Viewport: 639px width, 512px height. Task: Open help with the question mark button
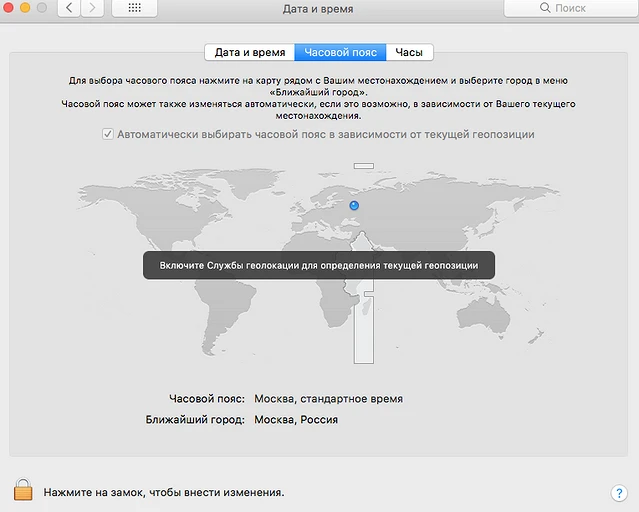[x=618, y=493]
